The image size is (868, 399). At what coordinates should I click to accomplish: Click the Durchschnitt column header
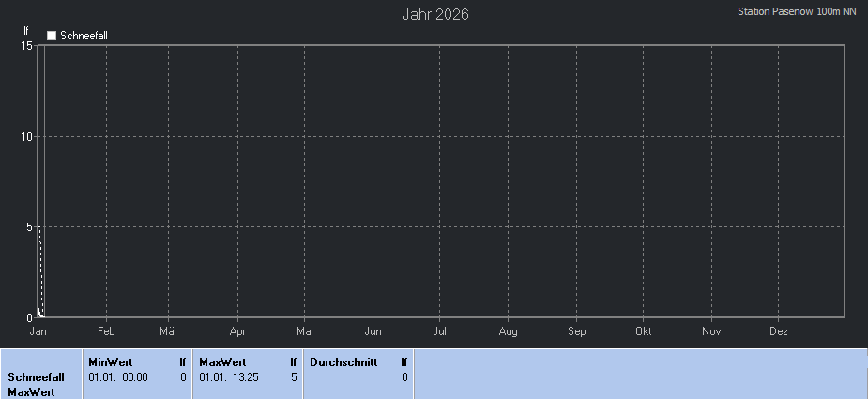point(343,361)
